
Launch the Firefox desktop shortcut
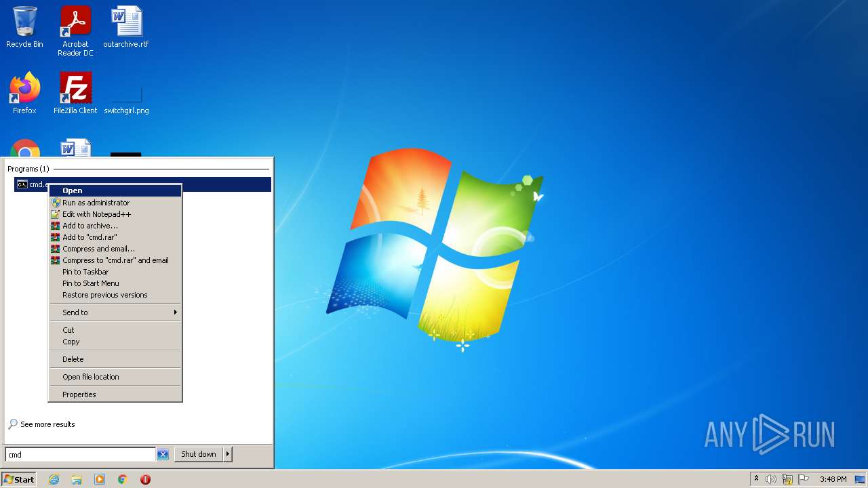point(24,94)
